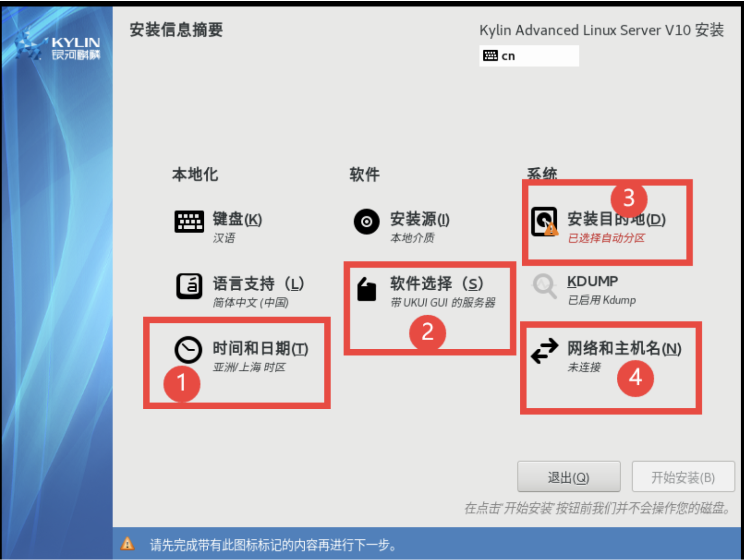Click the keyboard icon in the cn layout indicator
This screenshot has height=560, width=744.
(490, 56)
